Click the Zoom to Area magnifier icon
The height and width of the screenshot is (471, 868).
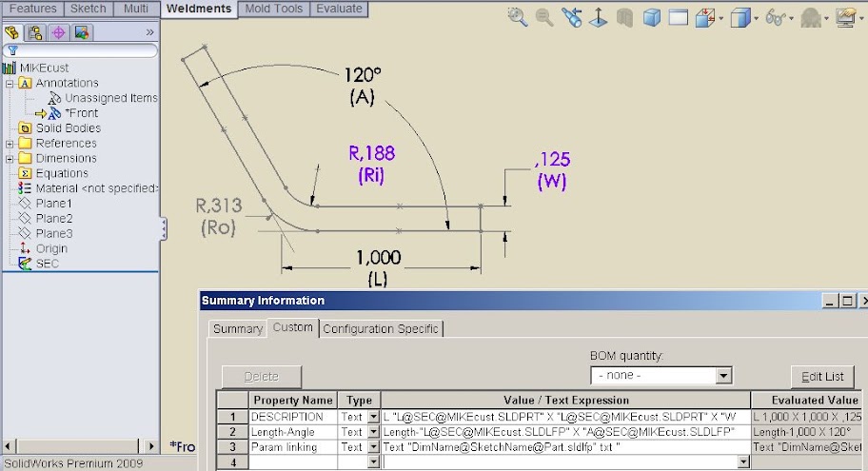(544, 17)
